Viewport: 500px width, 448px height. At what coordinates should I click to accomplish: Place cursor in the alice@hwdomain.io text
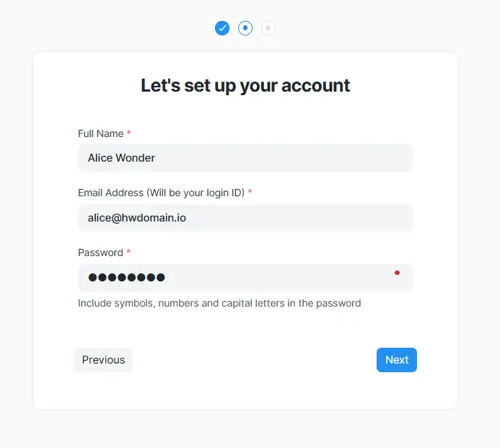[137, 218]
